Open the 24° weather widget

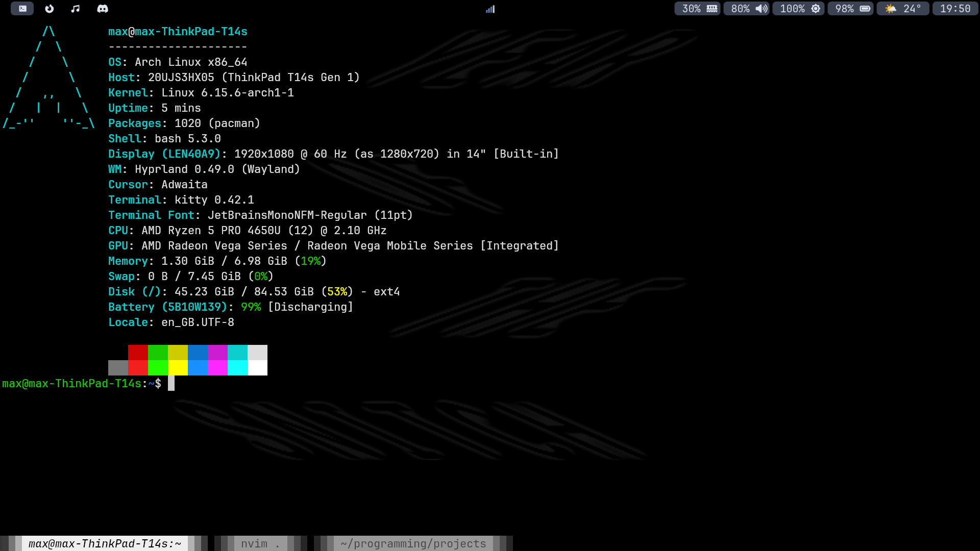tap(902, 9)
